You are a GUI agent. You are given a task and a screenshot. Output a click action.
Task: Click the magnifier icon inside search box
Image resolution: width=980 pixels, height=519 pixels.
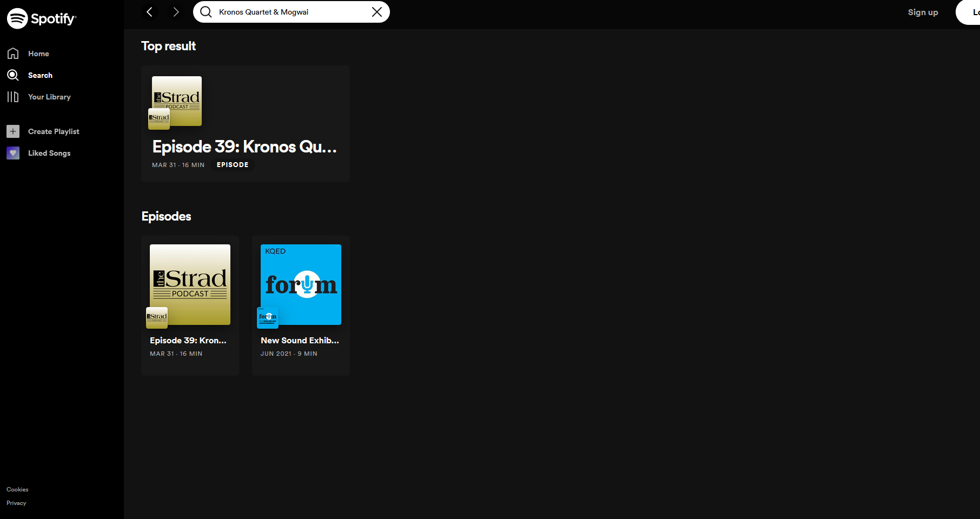tap(206, 12)
